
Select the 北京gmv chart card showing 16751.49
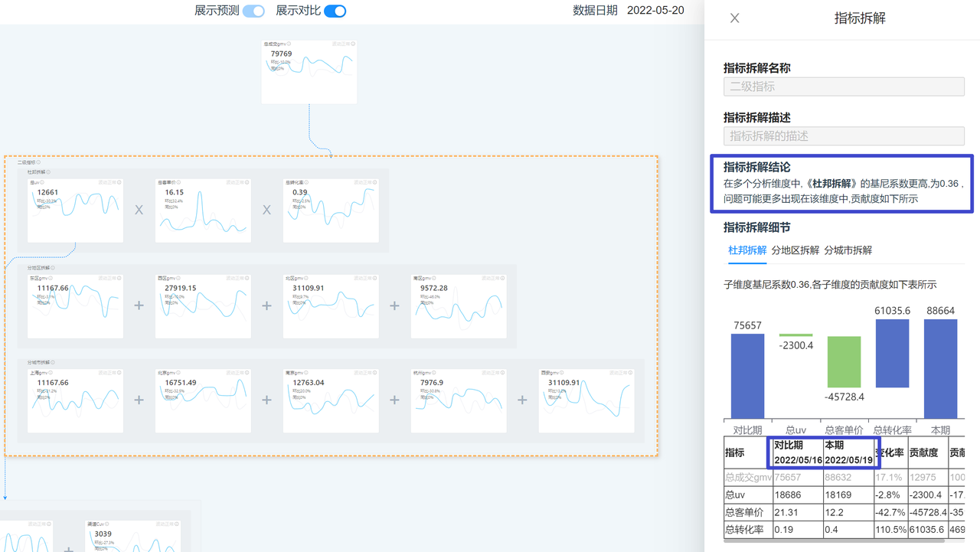click(203, 400)
